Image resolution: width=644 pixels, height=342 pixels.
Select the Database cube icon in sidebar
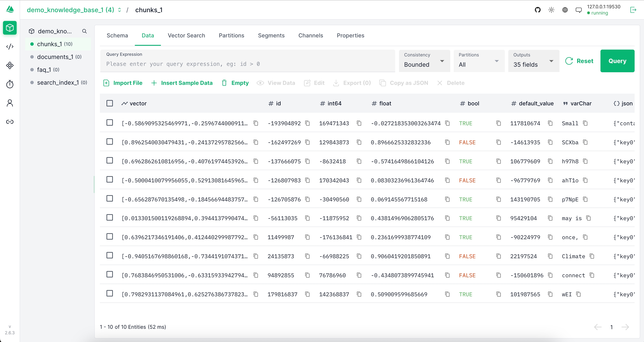click(x=10, y=28)
